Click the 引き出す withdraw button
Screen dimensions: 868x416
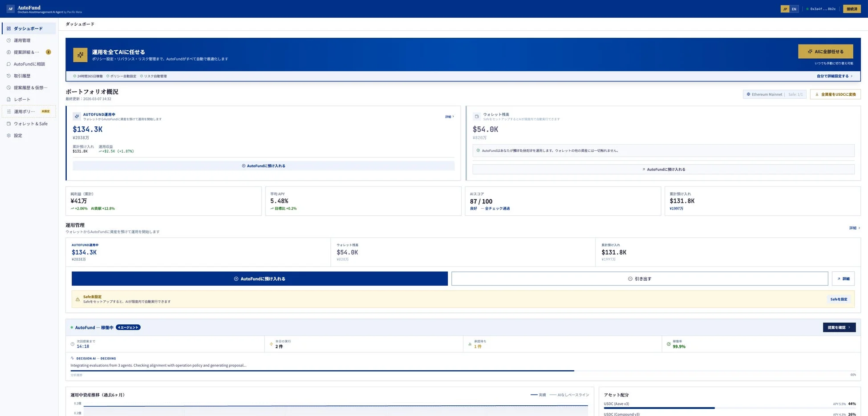click(639, 279)
